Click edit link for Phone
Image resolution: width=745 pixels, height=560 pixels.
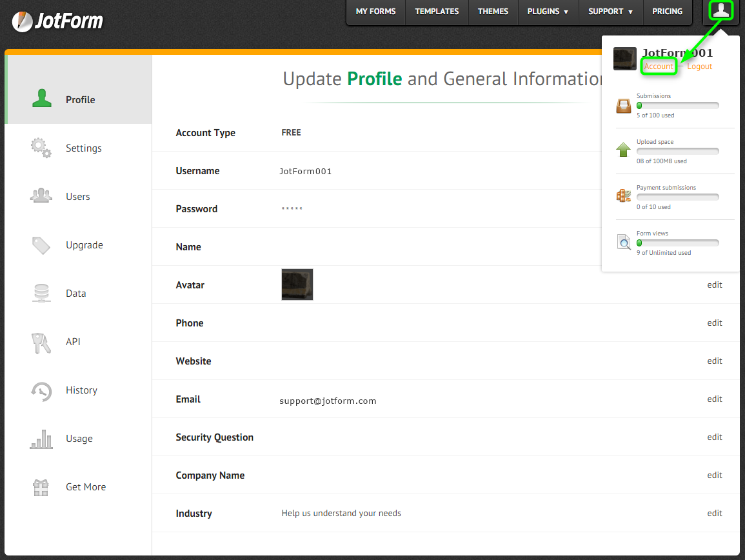pos(714,323)
